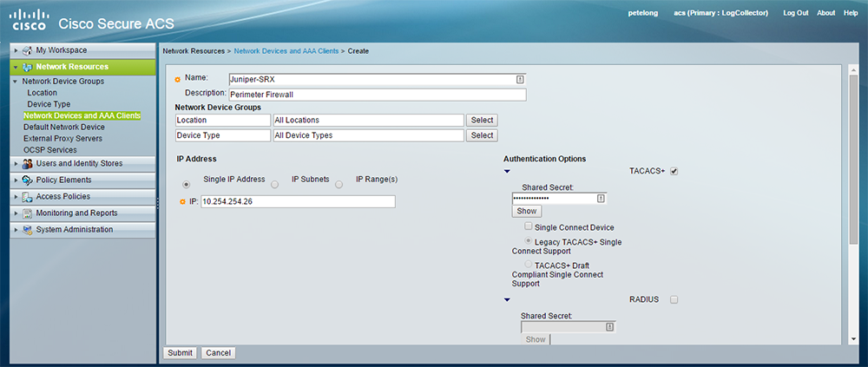Click Select button for Location

482,120
